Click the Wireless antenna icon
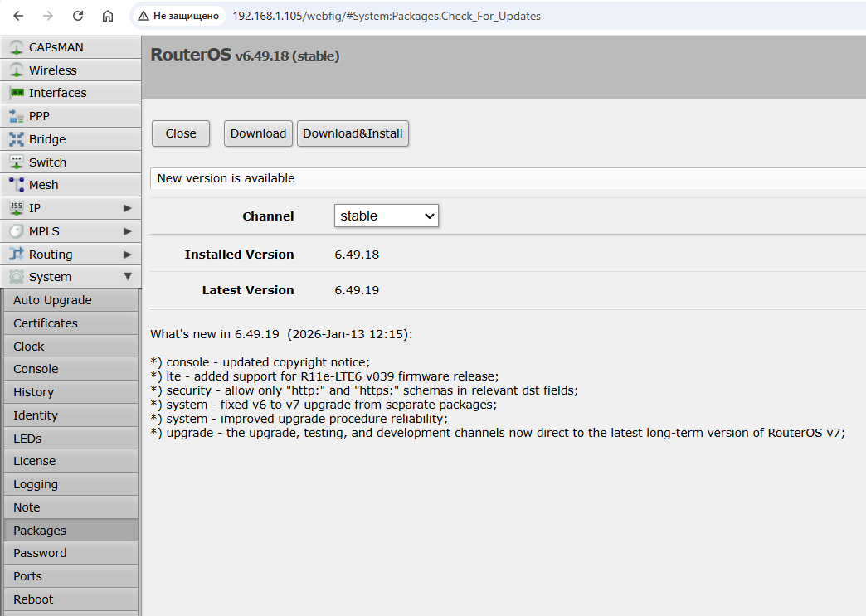Viewport: 866px width, 616px height. pos(16,70)
